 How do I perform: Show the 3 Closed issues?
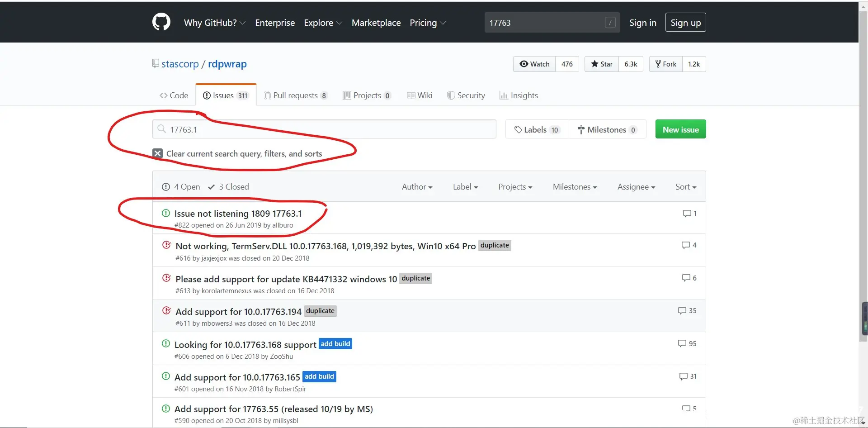pos(228,187)
